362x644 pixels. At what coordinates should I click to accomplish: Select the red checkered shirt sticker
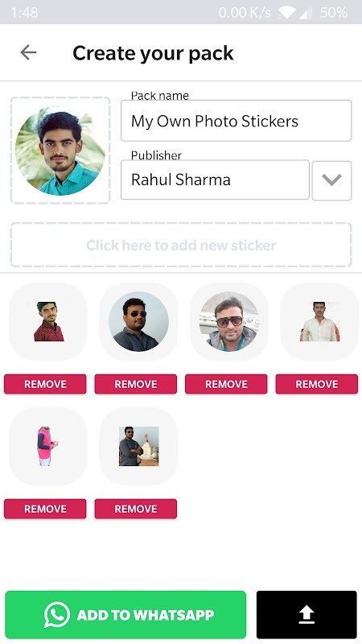[x=48, y=321]
